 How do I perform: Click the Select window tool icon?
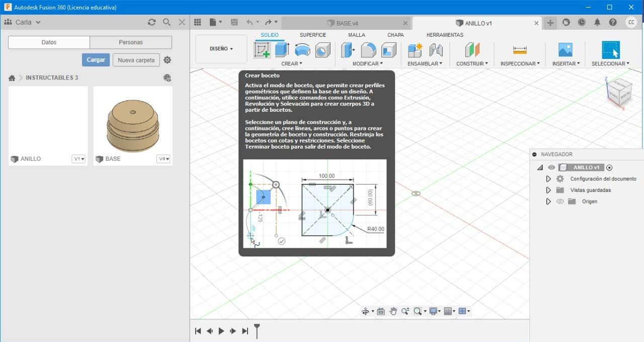(x=610, y=50)
